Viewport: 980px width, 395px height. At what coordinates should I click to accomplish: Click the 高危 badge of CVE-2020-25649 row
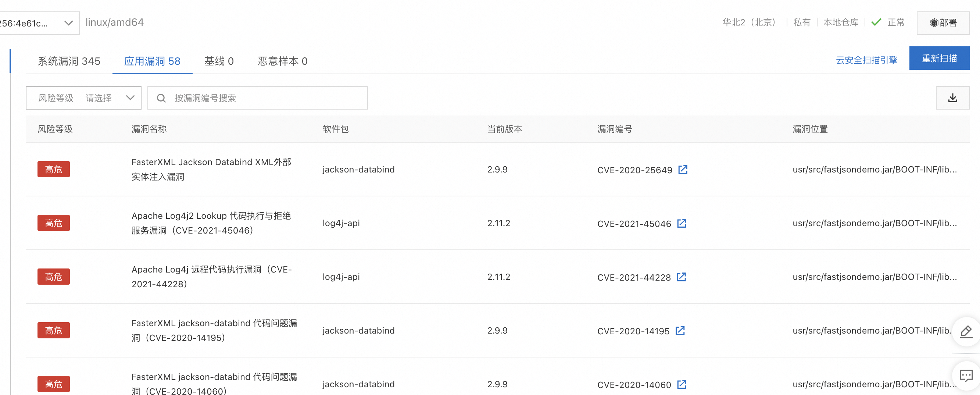54,169
